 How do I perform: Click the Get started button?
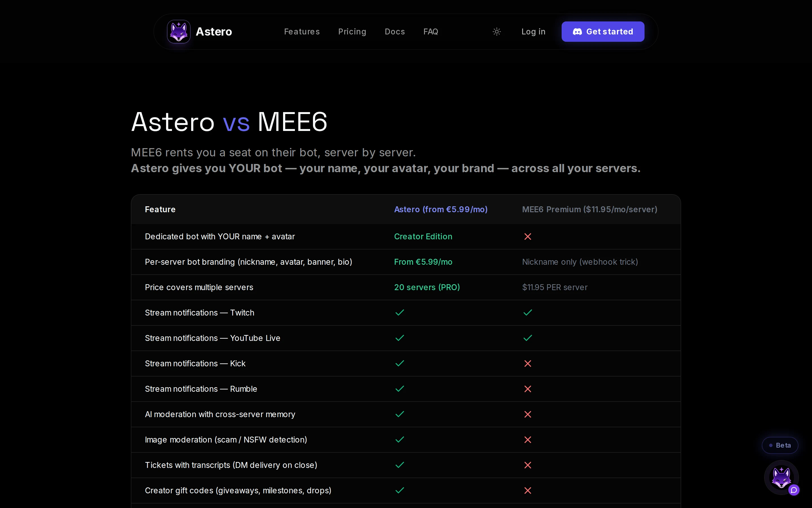point(603,32)
